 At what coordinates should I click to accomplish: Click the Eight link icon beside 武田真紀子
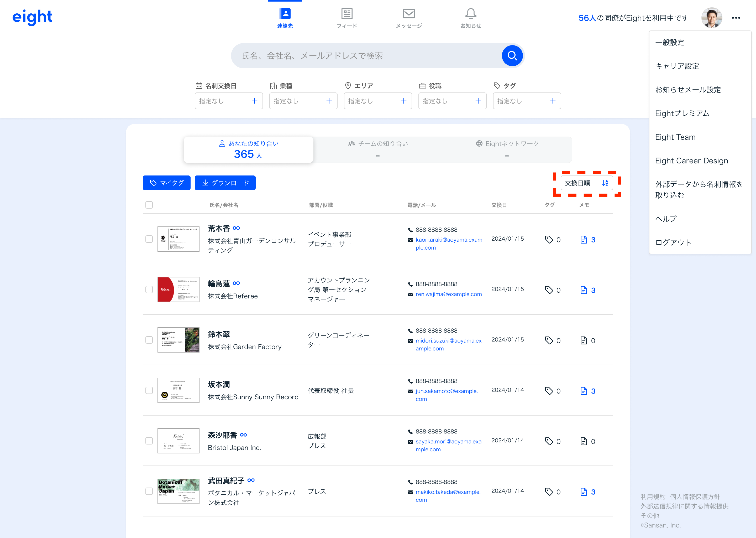251,480
